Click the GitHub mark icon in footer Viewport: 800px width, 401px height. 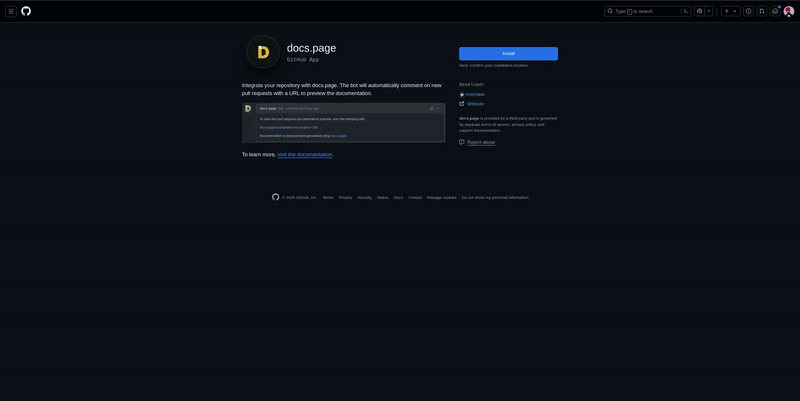pos(276,197)
